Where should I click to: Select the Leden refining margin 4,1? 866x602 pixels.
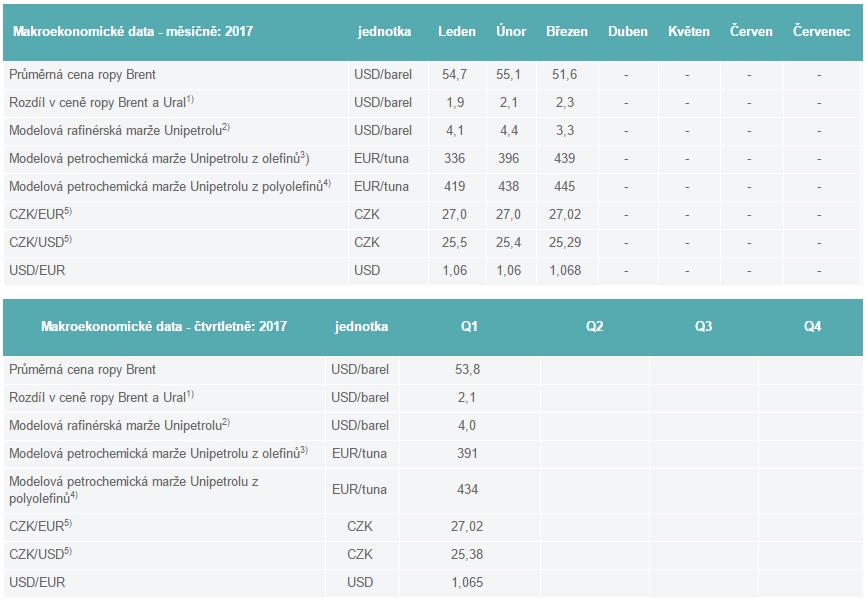[455, 130]
